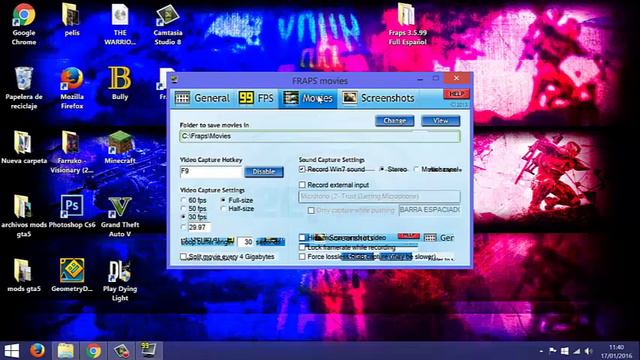Uncheck Record Win7 sound
This screenshot has height=360, width=640.
pos(302,169)
